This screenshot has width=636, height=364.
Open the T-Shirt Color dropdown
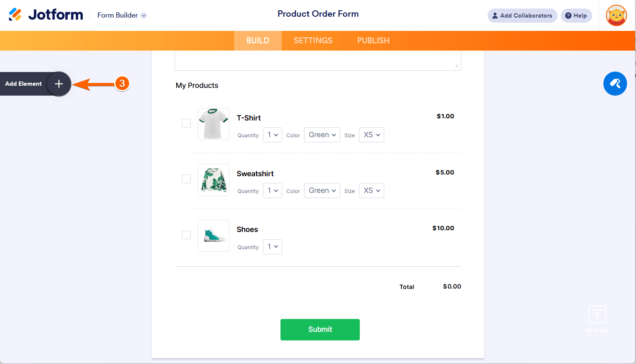coord(322,135)
